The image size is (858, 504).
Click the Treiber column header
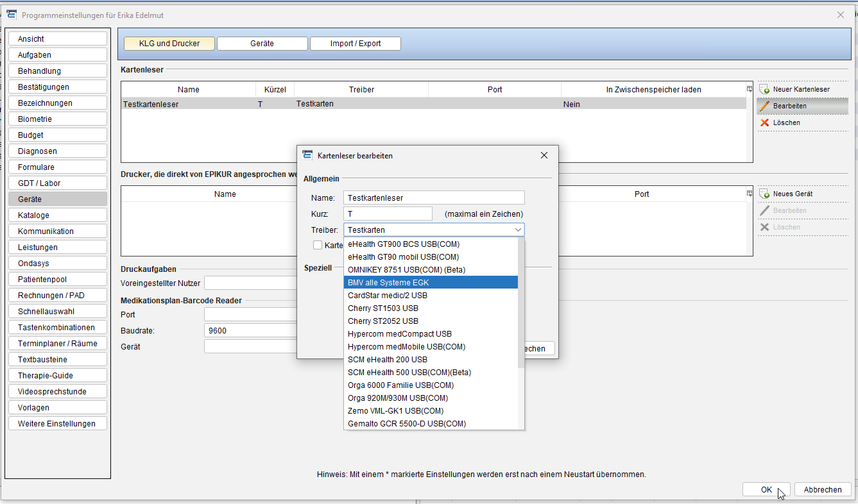pyautogui.click(x=361, y=90)
